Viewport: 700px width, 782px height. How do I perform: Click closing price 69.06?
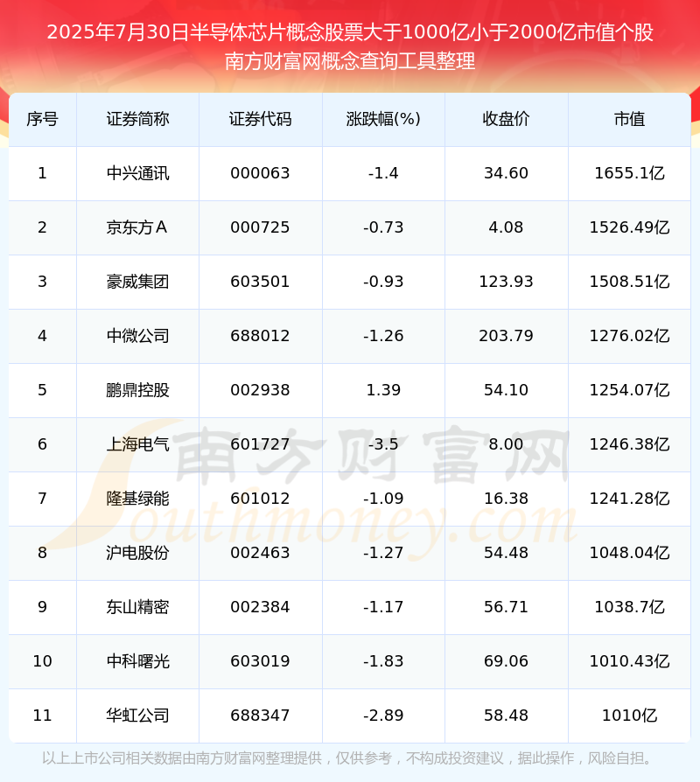coord(506,661)
